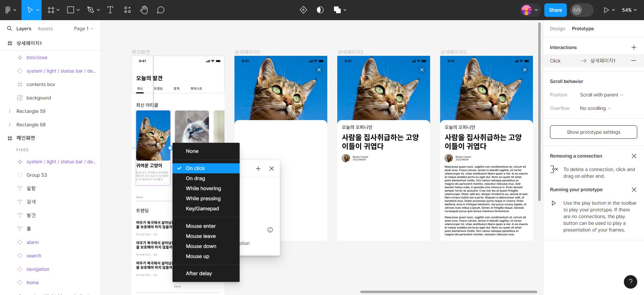This screenshot has width=644, height=295.
Task: Open the Pen tools dropdown arrow
Action: click(98, 10)
